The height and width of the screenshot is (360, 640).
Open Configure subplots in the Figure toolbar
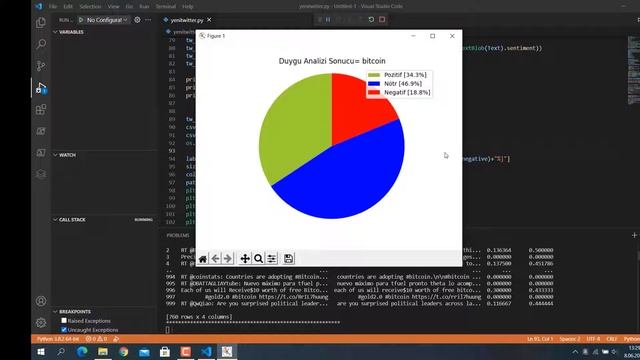tap(272, 259)
